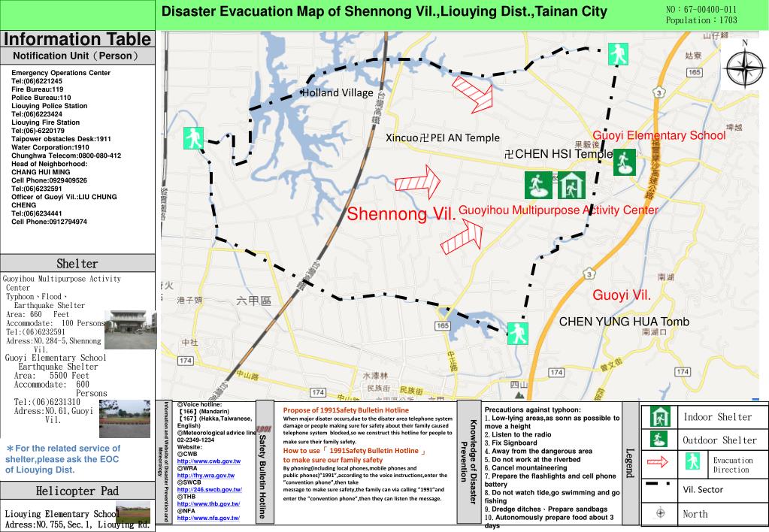Click the evacuation exit icon at the southern boundary tip
This screenshot has height=532, width=769.
pyautogui.click(x=517, y=334)
